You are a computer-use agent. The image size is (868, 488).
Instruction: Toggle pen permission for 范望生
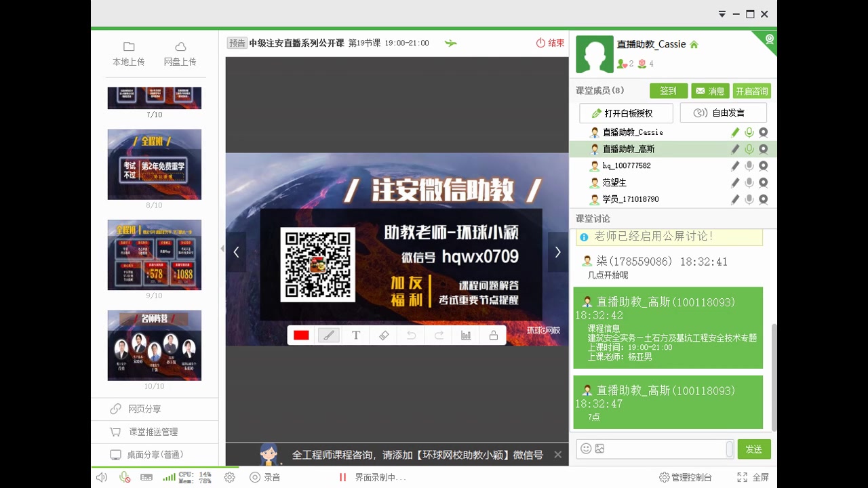735,182
